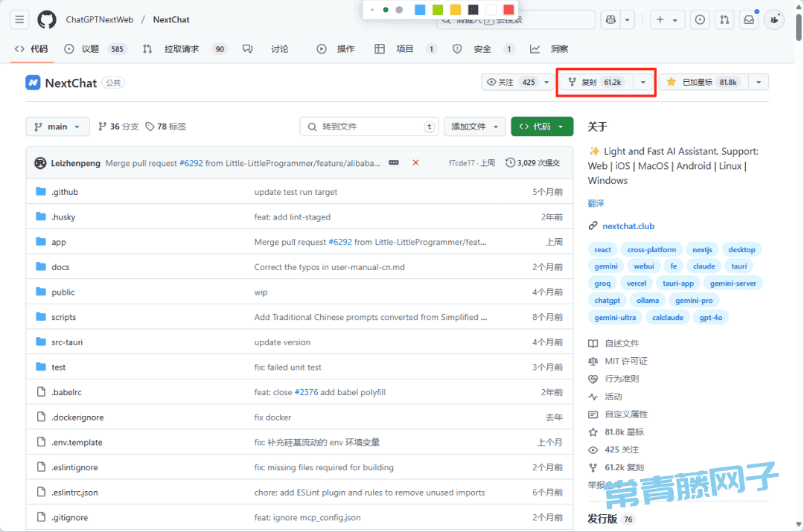Pick the yellow color in annotation toolbar
Screen dimensions: 804x532
(x=456, y=10)
